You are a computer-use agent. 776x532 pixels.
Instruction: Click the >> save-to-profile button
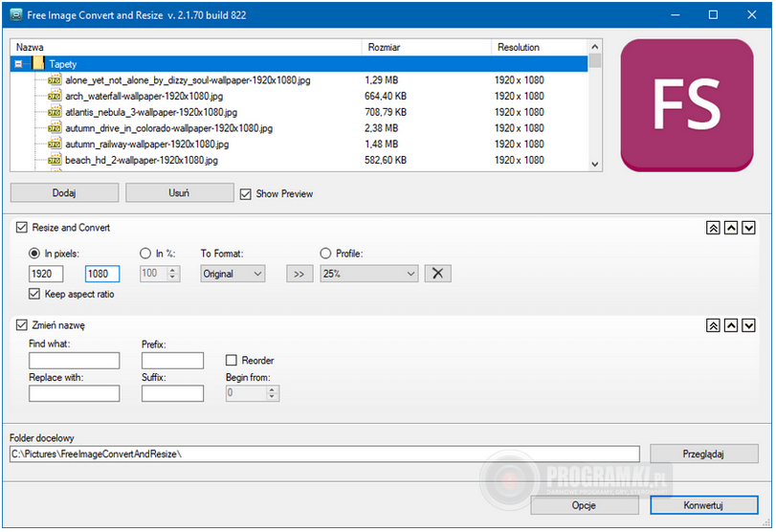pos(299,274)
